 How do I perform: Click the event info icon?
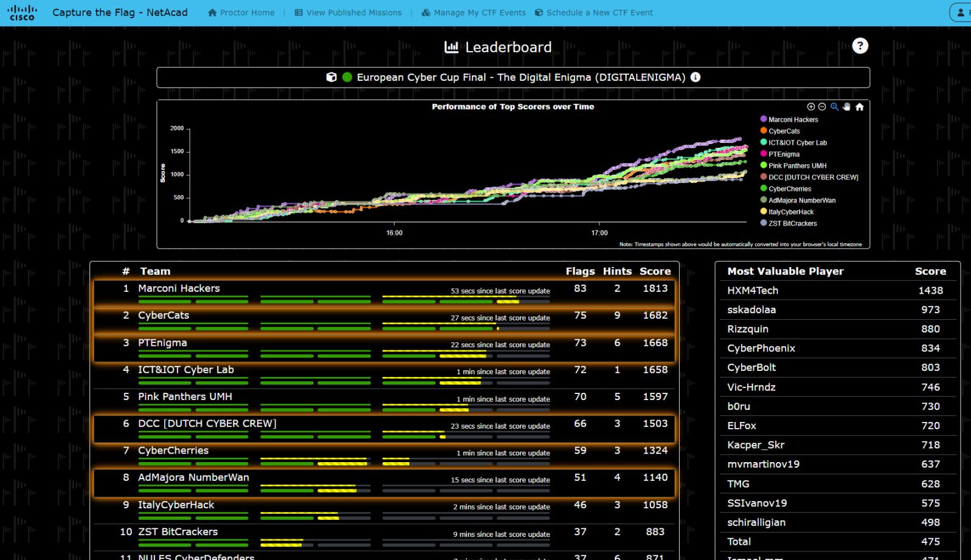tap(696, 77)
